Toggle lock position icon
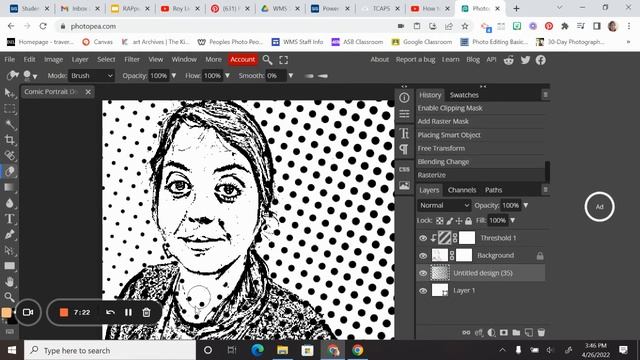Viewport: 640px width, 360px height. tap(459, 221)
